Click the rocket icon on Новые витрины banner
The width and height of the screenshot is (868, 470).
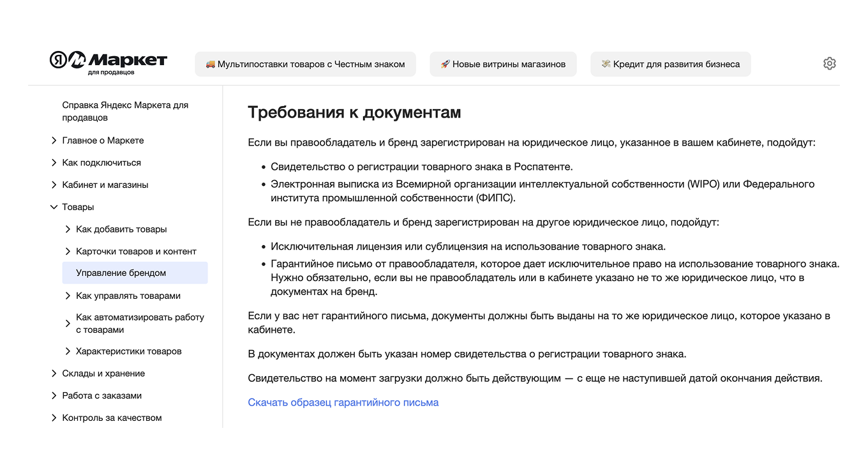click(x=447, y=64)
